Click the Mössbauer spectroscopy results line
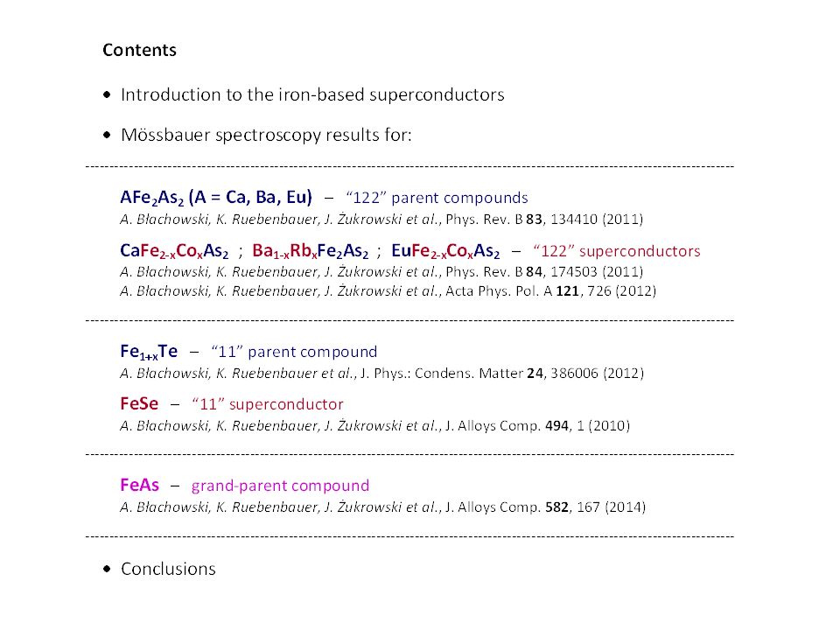 point(266,135)
